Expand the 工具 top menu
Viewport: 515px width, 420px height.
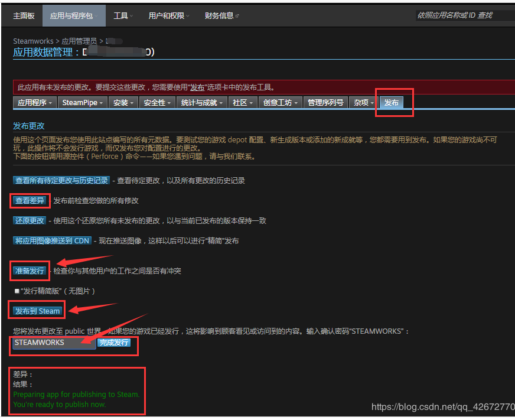[123, 16]
